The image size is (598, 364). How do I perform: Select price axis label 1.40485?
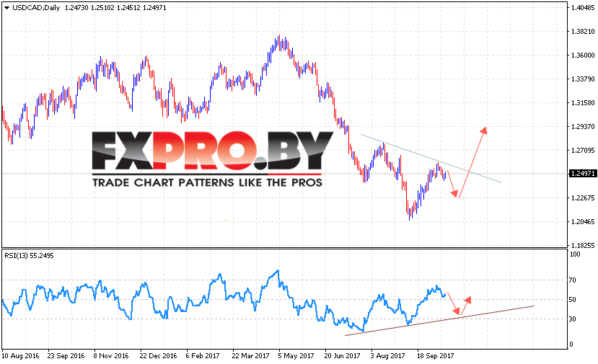[x=583, y=8]
